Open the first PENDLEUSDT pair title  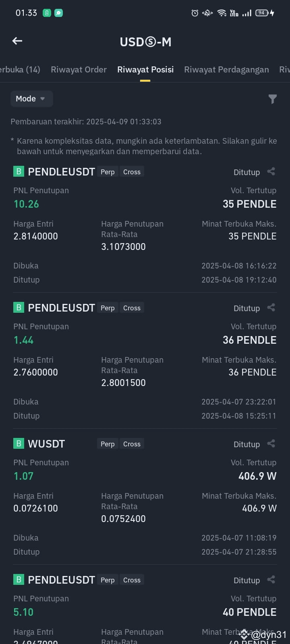pyautogui.click(x=61, y=172)
